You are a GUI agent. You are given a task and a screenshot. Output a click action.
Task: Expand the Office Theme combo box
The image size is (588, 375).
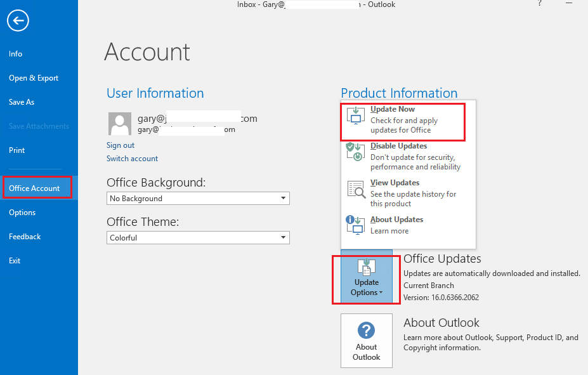pyautogui.click(x=198, y=238)
